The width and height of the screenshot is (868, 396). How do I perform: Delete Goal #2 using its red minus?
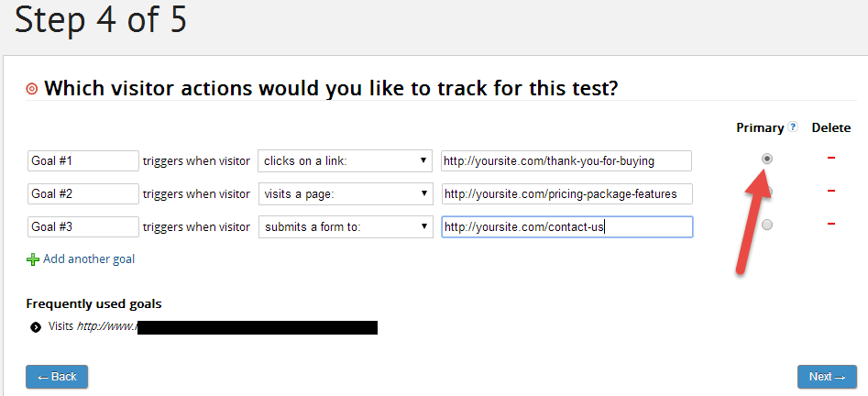[x=831, y=191]
